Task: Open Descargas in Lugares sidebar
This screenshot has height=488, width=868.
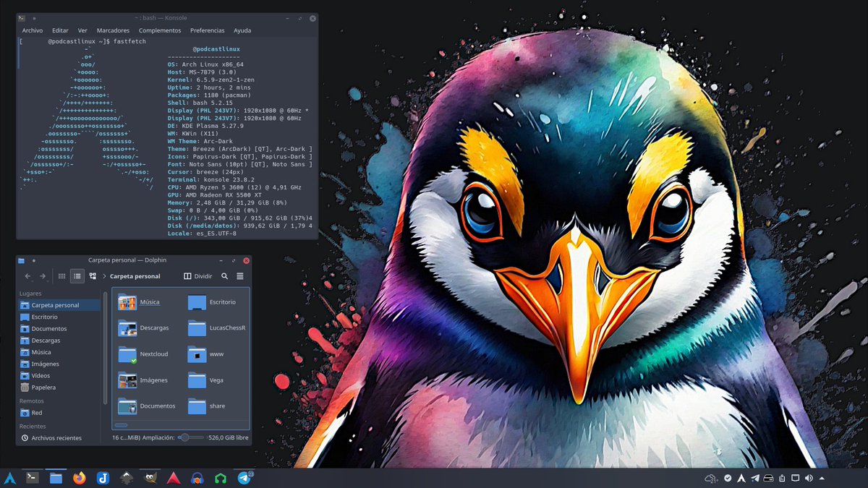Action: click(60, 341)
